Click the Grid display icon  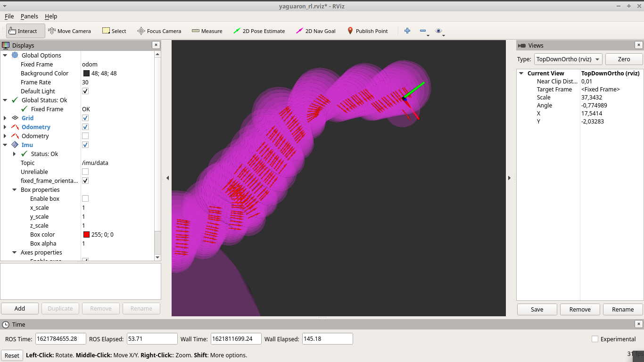click(15, 118)
